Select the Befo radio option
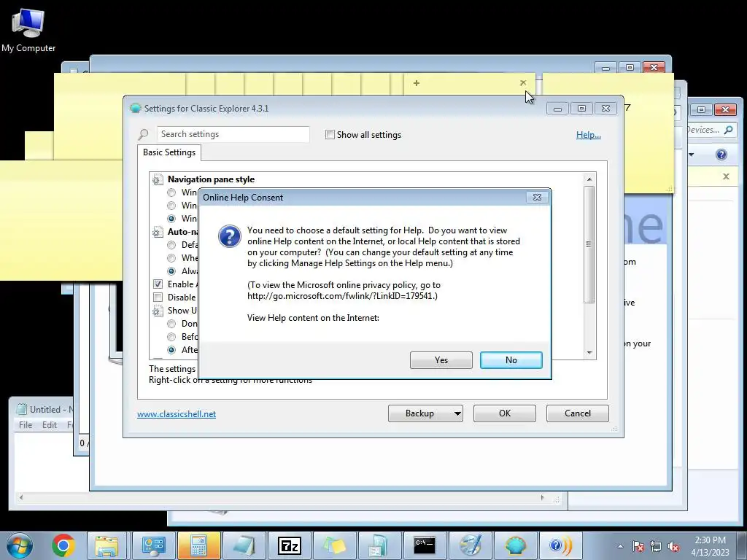 [171, 337]
